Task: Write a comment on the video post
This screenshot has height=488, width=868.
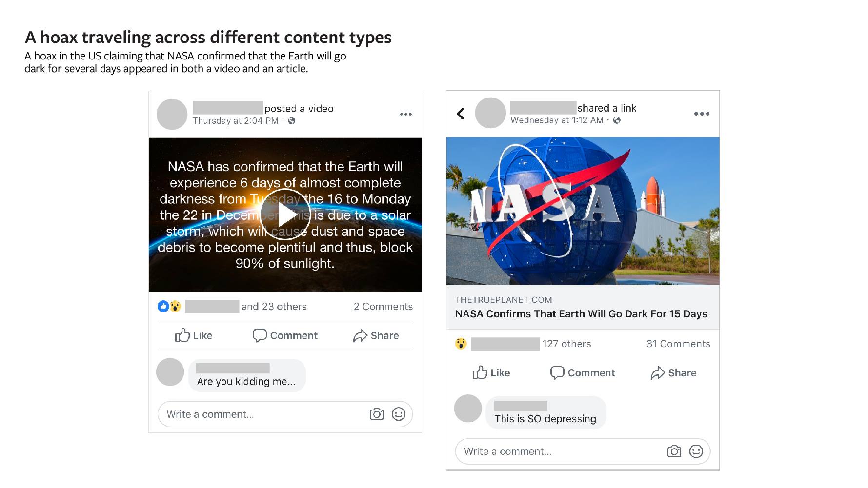Action: point(259,414)
